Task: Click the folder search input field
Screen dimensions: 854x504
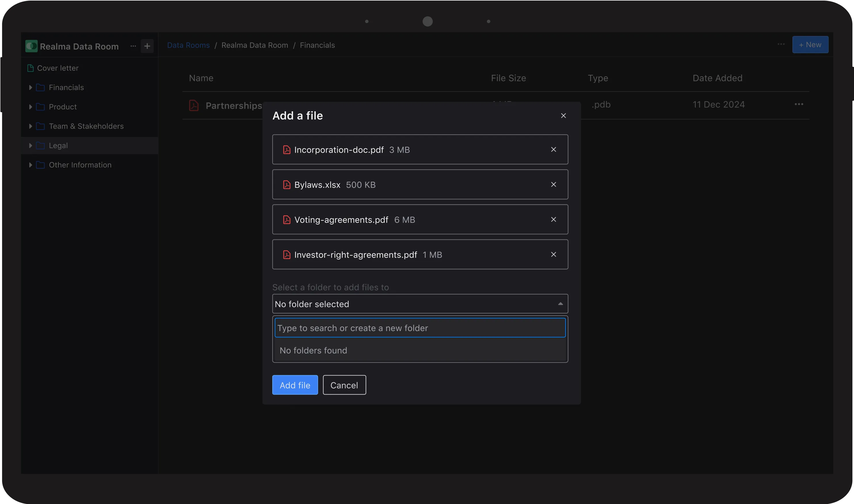Action: tap(420, 328)
